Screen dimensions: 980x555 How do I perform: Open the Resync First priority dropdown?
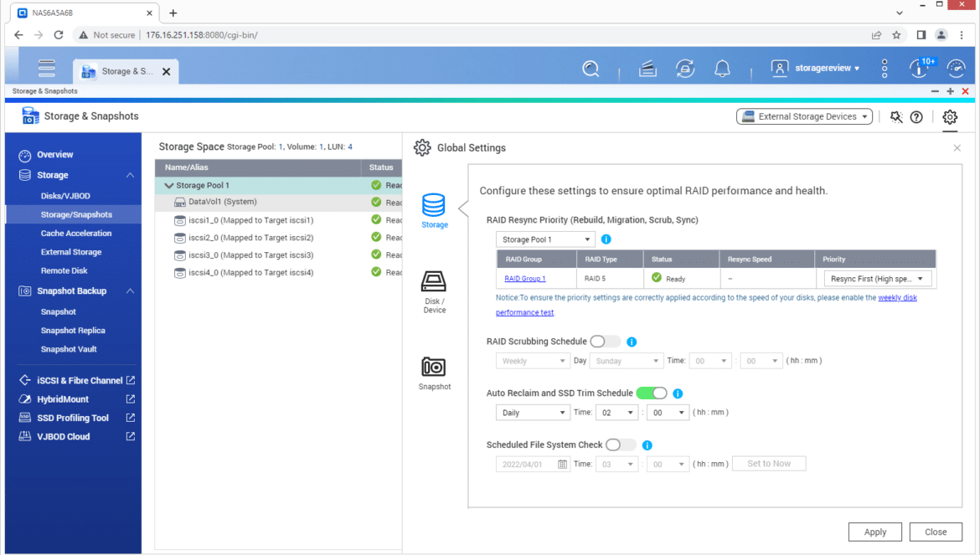coord(877,279)
